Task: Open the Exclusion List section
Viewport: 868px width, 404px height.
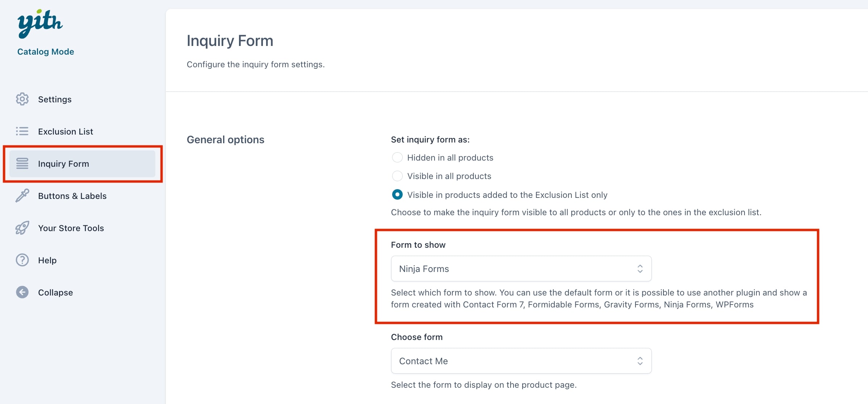Action: pyautogui.click(x=82, y=131)
